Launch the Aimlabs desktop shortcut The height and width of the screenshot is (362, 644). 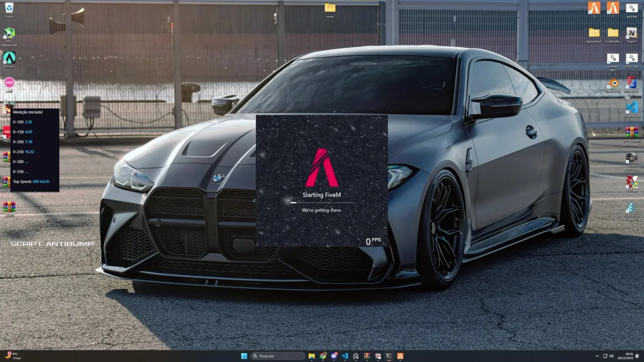9,59
